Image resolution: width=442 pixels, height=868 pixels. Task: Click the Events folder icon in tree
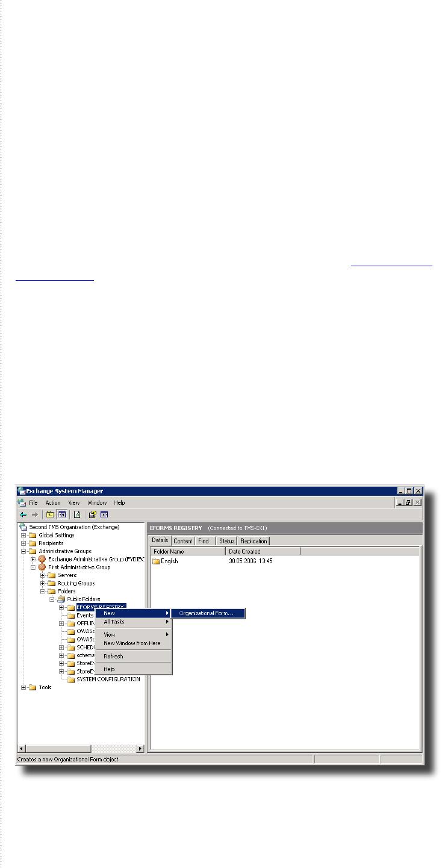click(x=71, y=615)
